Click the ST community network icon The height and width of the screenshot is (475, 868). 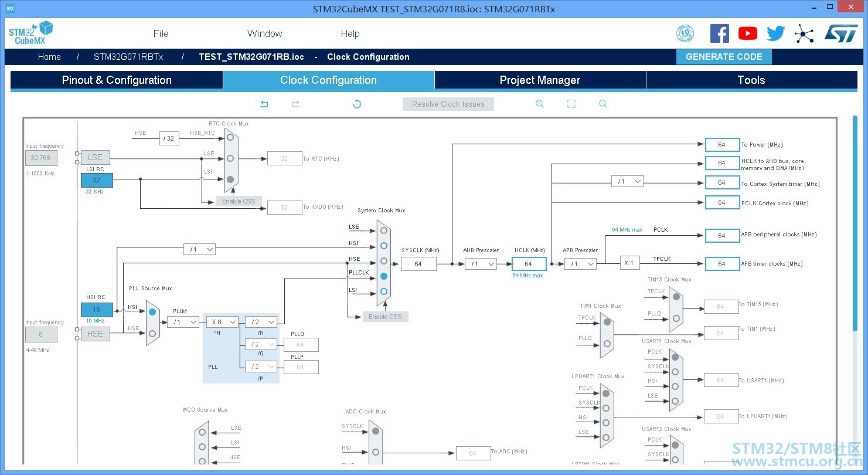click(x=804, y=33)
